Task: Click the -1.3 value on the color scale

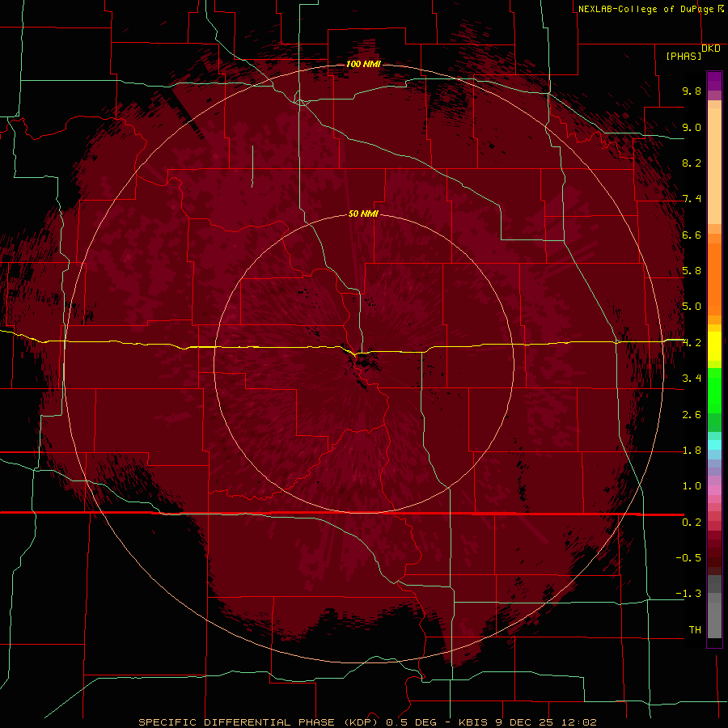Action: tap(688, 594)
